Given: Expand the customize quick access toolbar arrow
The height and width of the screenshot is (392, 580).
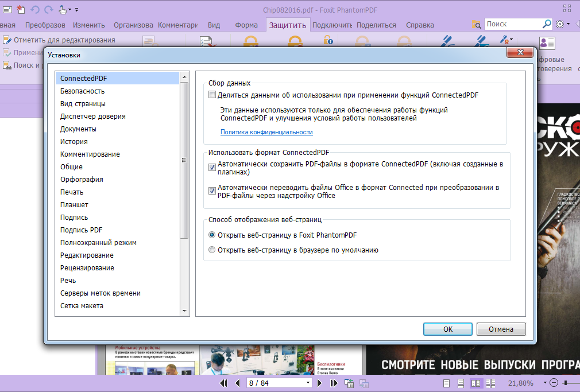Looking at the screenshot, I should point(76,10).
